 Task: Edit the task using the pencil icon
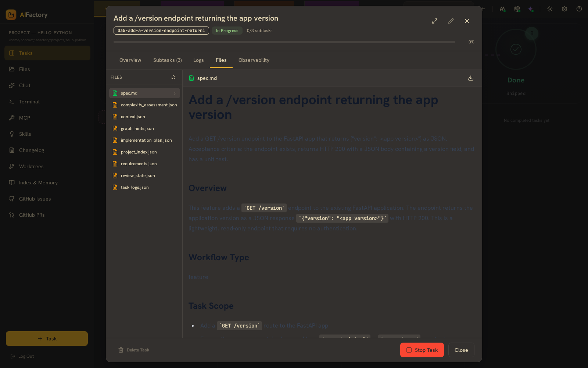coord(451,21)
